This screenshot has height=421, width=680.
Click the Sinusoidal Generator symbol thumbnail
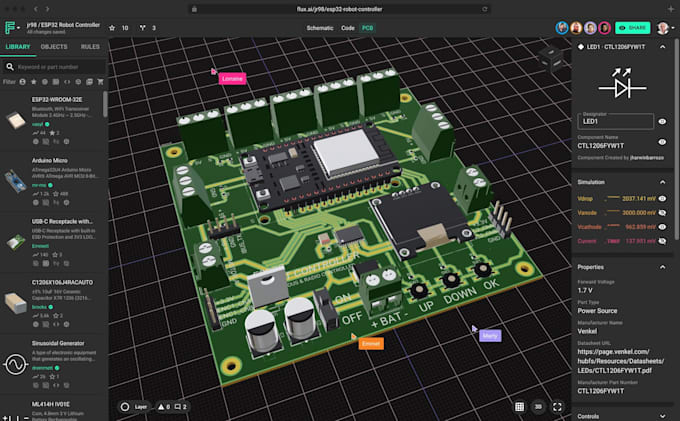pos(16,364)
